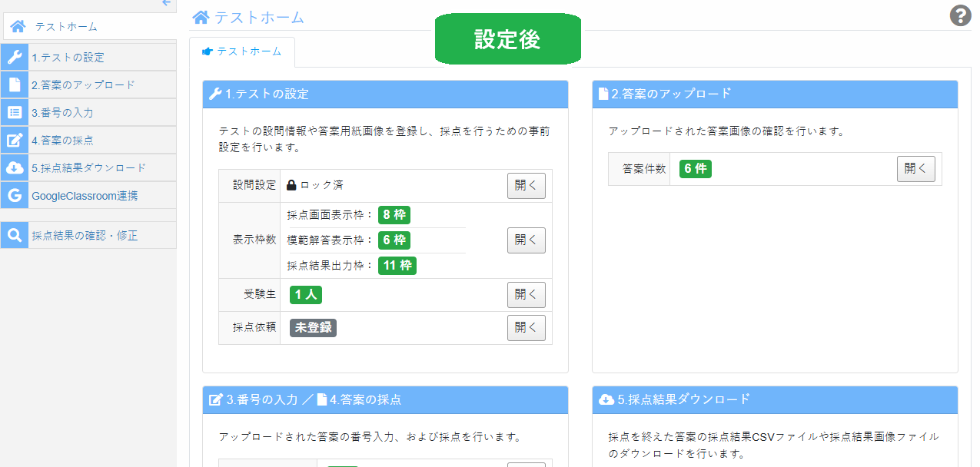Viewport: 980px width, 467px height.
Task: Open 設問設定 with its 開く button
Action: (x=526, y=186)
